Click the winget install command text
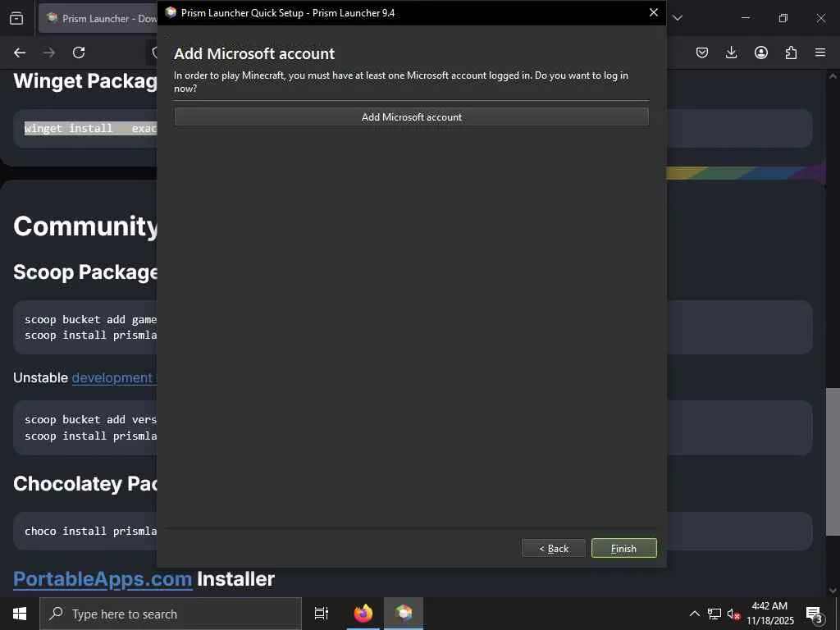The height and width of the screenshot is (630, 840). pos(90,129)
